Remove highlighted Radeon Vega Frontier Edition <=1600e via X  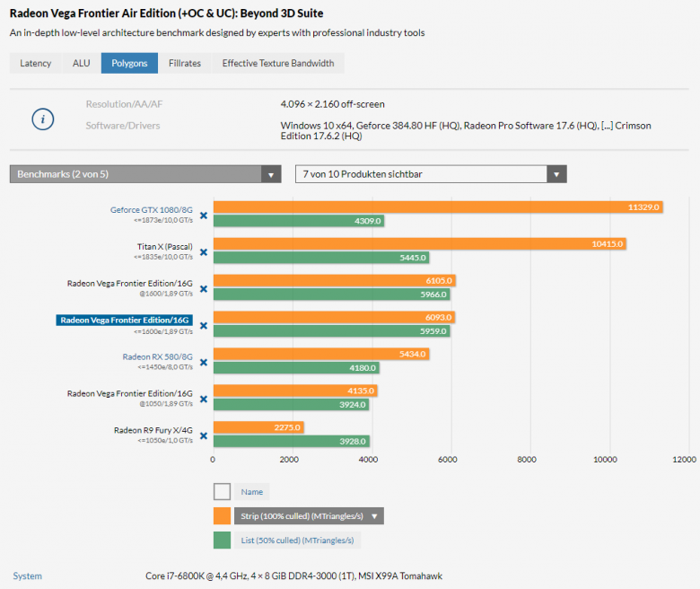(204, 326)
